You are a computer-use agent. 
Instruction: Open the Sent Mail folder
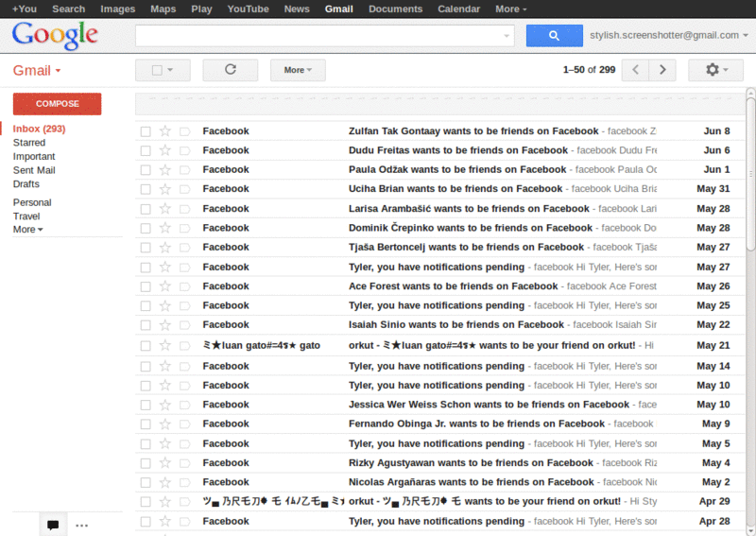[x=34, y=170]
